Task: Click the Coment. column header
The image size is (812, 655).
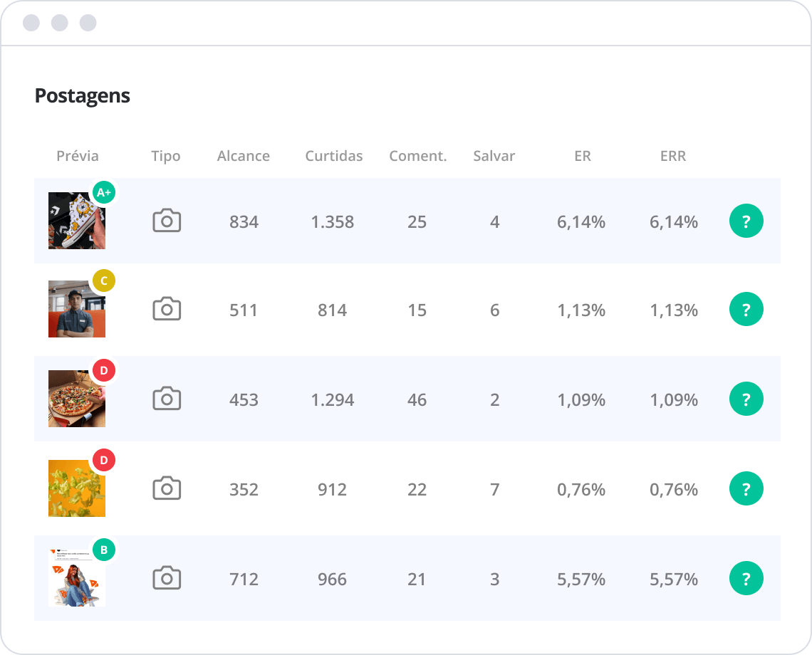Action: (417, 156)
